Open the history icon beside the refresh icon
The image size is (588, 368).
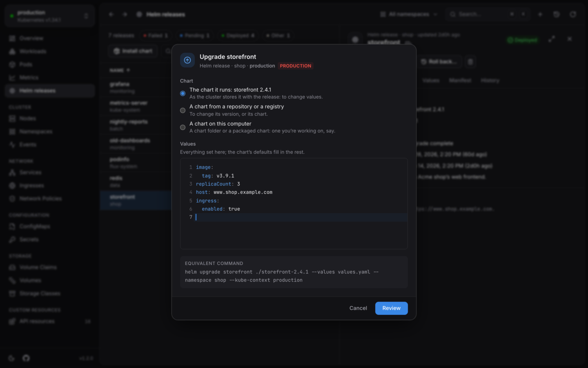coord(557,14)
